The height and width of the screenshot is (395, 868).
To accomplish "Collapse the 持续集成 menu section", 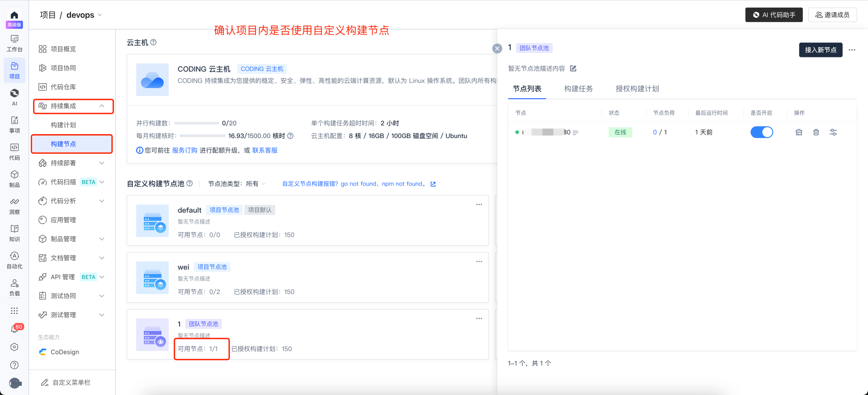I will tap(102, 106).
